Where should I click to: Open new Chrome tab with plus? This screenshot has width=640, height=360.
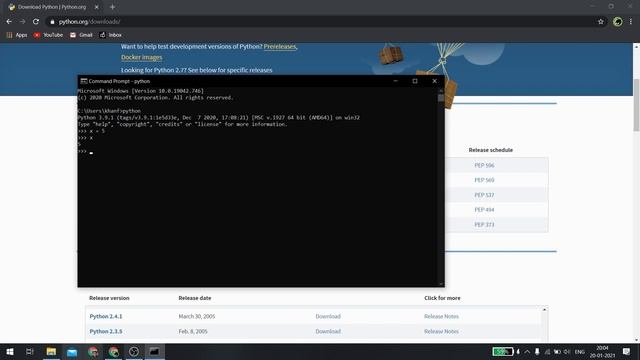[112, 7]
